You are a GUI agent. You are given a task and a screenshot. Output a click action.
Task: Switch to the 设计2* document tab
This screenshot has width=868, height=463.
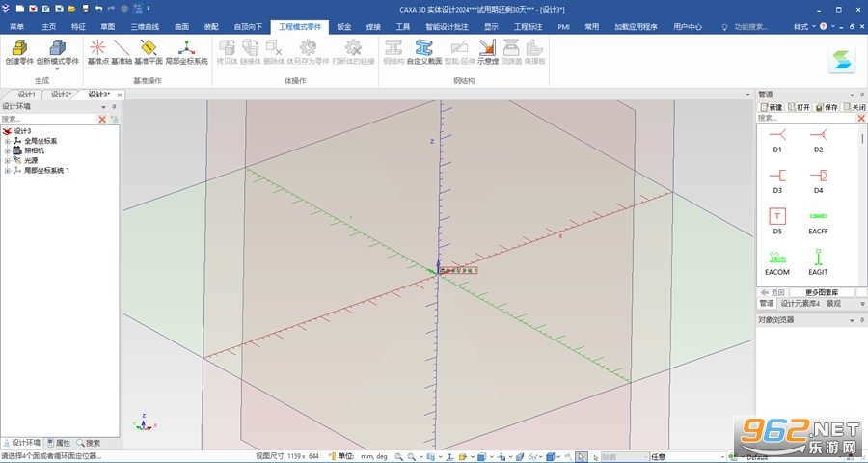[61, 95]
